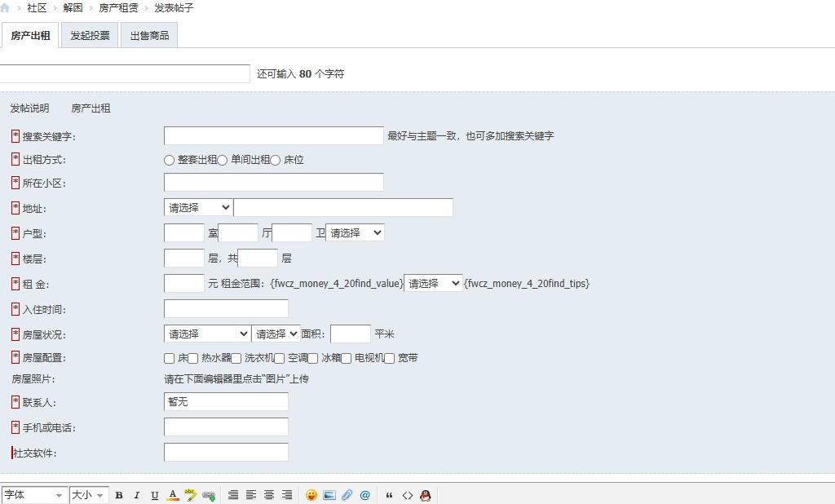835x504 pixels.
Task: Open the 租金范围 dropdown
Action: click(433, 284)
